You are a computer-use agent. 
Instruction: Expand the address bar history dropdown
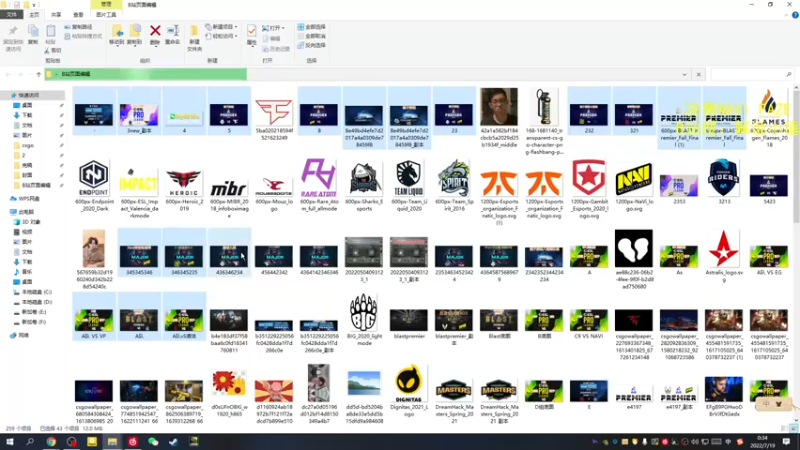click(684, 74)
